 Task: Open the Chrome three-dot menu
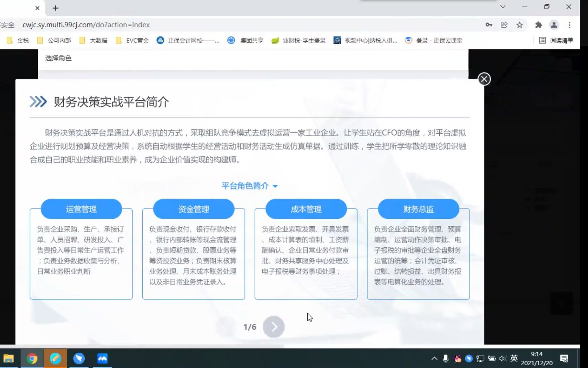(x=570, y=25)
